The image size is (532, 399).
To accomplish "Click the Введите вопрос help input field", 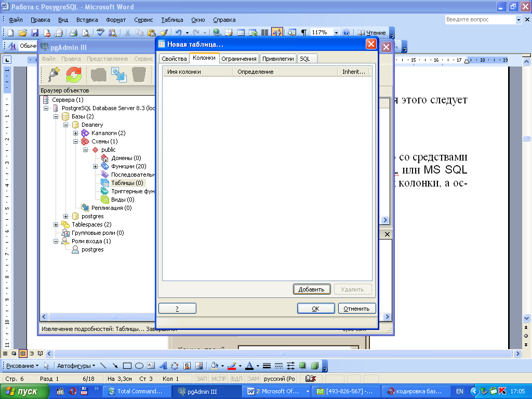I will tap(480, 20).
